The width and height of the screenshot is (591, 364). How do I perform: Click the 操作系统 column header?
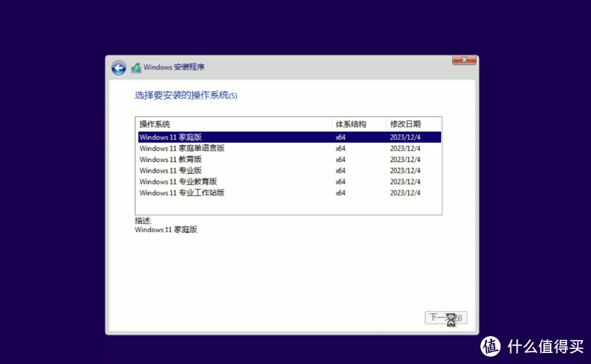click(x=234, y=124)
